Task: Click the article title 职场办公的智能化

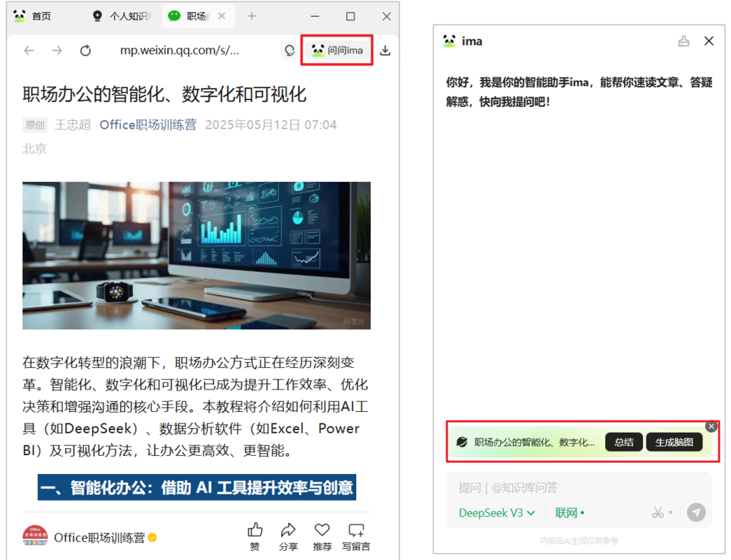Action: pos(164,94)
